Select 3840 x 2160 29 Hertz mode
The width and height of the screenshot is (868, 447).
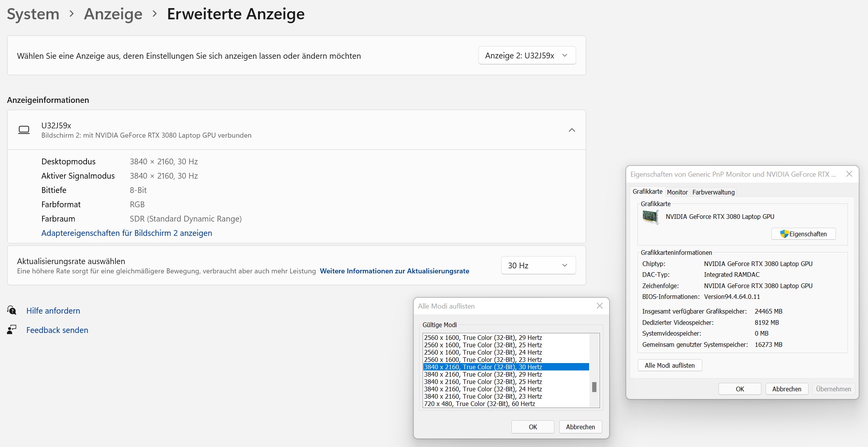pyautogui.click(x=483, y=374)
